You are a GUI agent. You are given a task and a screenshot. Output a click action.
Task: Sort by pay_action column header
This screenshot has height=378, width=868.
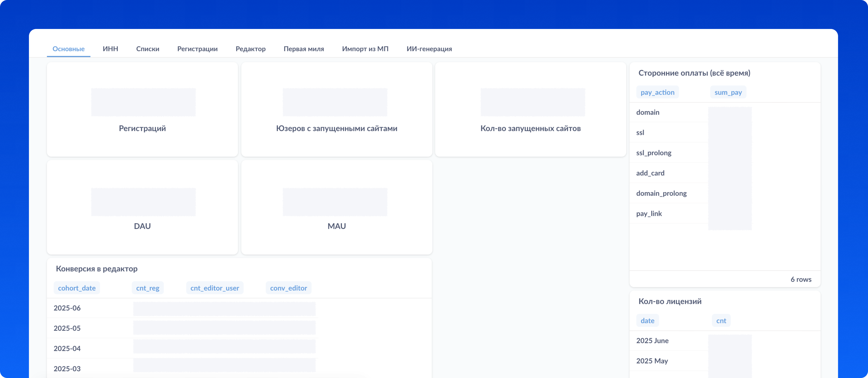(x=658, y=92)
